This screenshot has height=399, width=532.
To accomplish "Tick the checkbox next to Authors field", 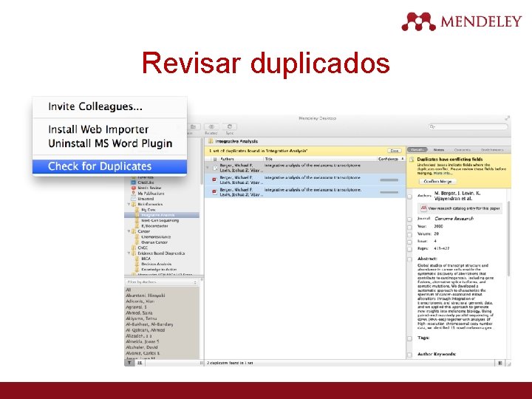I will tap(409, 197).
